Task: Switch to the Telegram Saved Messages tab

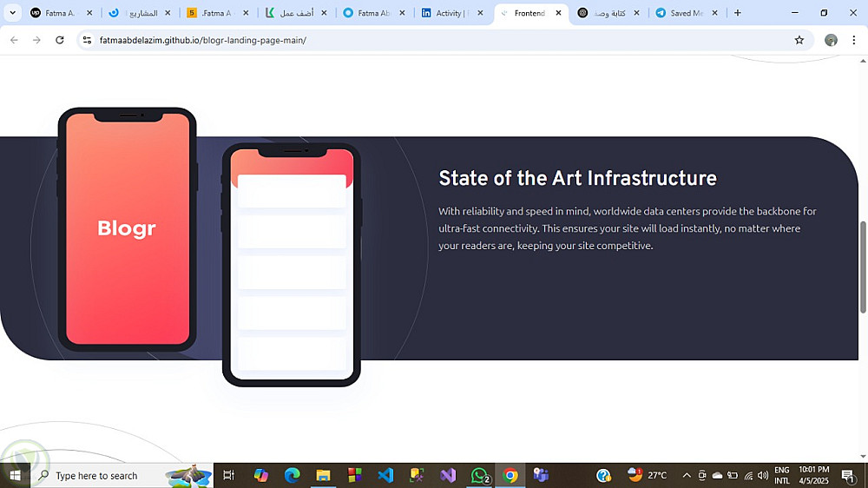Action: pos(686,13)
